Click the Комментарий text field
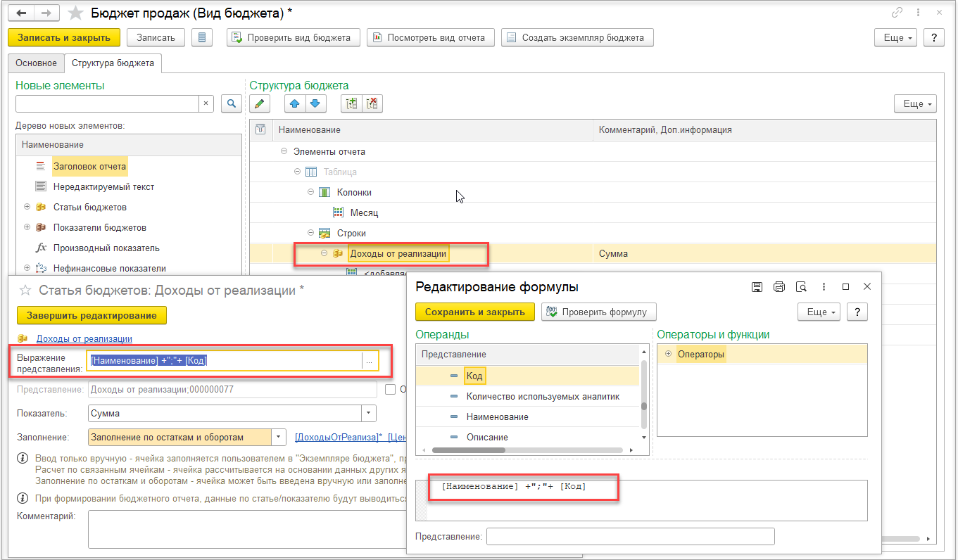958x560 pixels. click(246, 529)
